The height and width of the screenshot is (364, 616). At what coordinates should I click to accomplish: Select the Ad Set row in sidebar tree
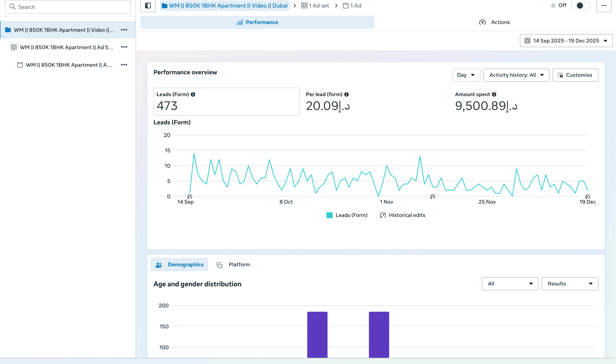point(68,47)
